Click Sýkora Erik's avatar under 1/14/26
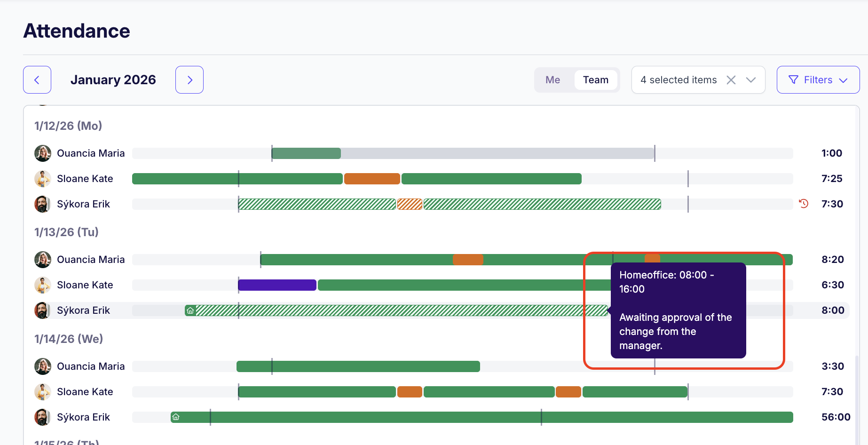Screen dimensions: 868x445 pos(43,417)
